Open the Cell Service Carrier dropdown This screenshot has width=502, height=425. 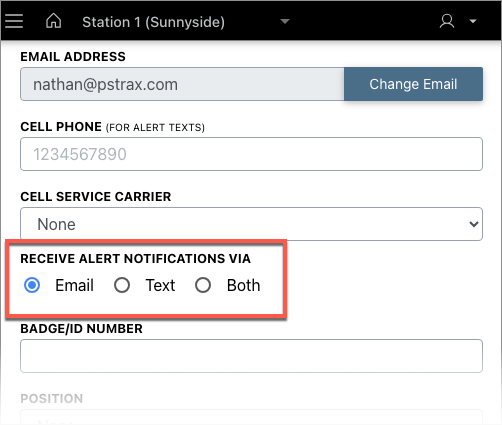click(251, 224)
